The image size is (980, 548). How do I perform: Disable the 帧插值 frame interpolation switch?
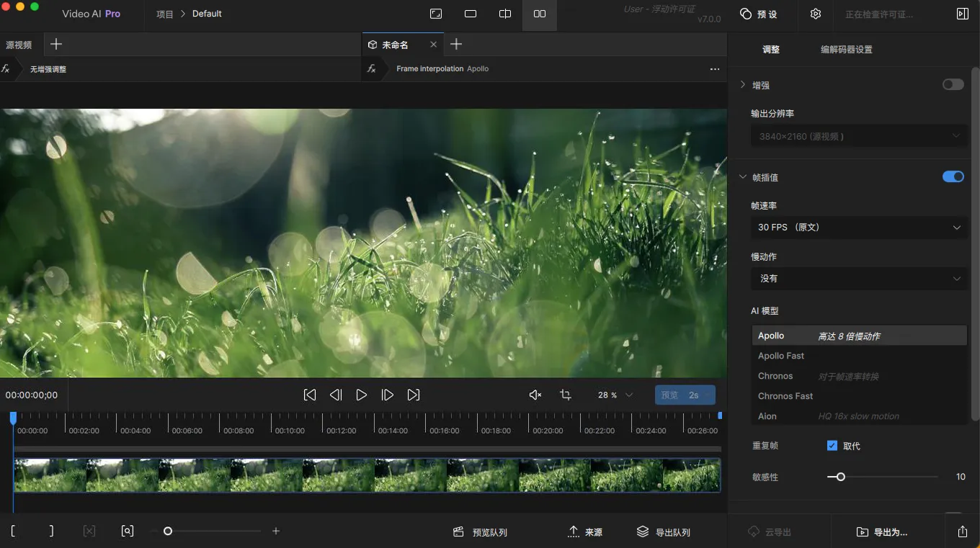[x=953, y=177]
